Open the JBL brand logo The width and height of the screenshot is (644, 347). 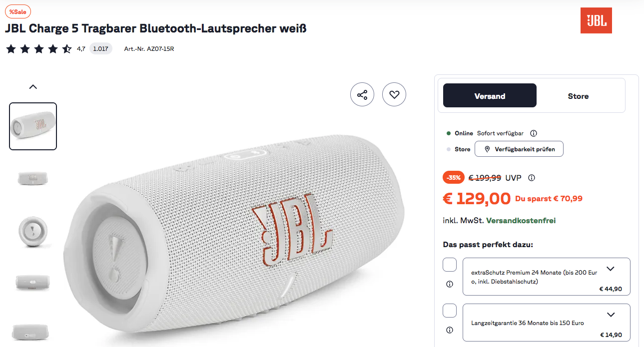[596, 20]
